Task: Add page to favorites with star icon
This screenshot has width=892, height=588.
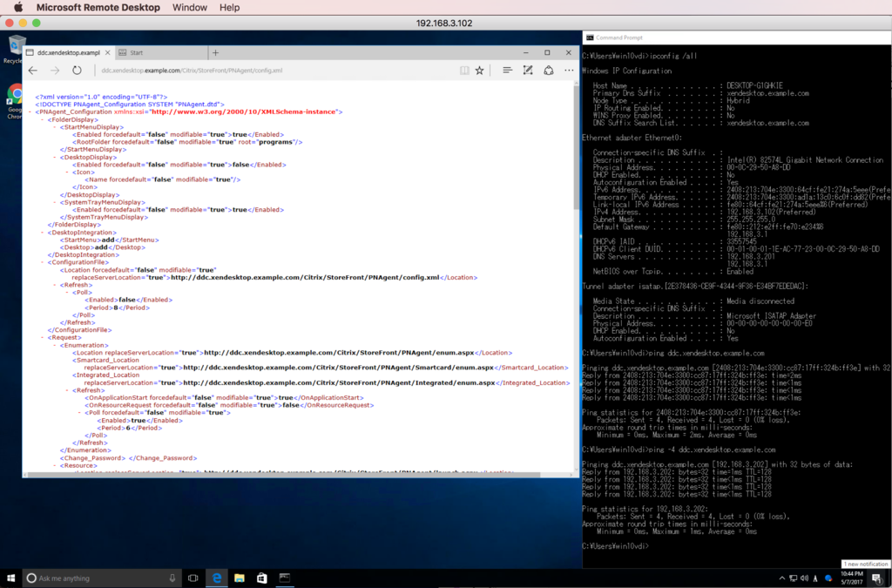Action: [480, 71]
